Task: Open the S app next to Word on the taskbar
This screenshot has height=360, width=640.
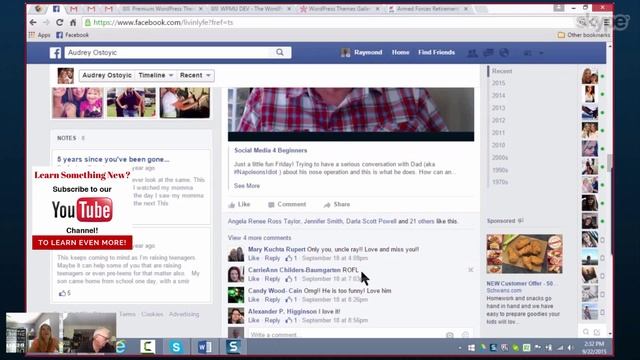Action: pyautogui.click(x=233, y=347)
